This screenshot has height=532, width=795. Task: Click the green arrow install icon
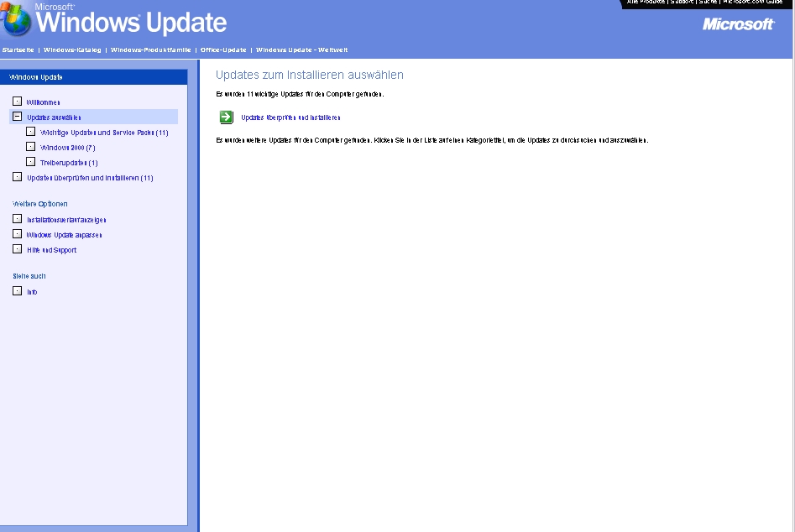point(226,117)
